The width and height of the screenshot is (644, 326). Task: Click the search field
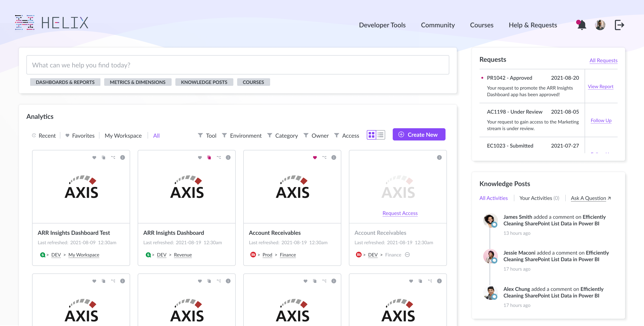pyautogui.click(x=238, y=65)
